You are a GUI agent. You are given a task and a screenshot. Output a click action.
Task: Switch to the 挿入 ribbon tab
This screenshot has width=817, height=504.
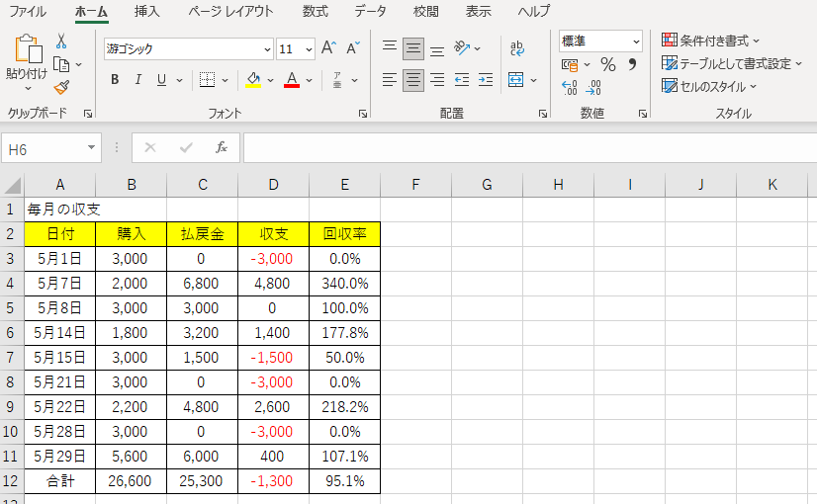tap(147, 12)
